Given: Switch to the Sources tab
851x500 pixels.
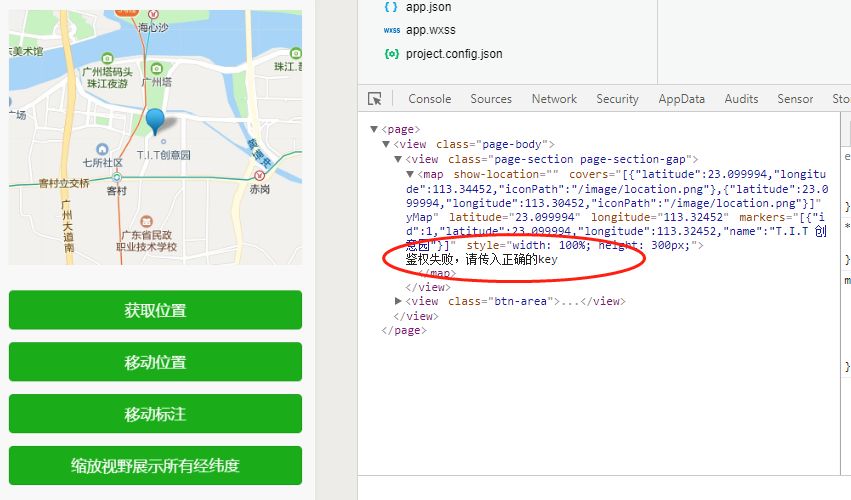Looking at the screenshot, I should click(491, 99).
